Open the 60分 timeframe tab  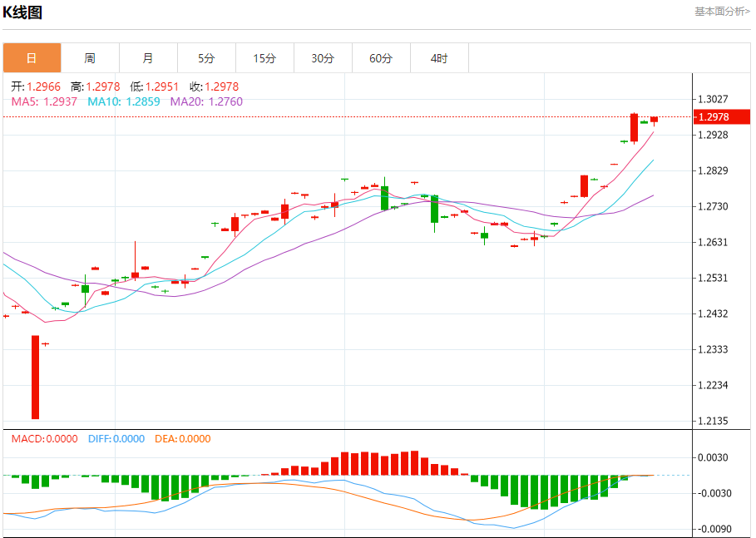click(382, 58)
